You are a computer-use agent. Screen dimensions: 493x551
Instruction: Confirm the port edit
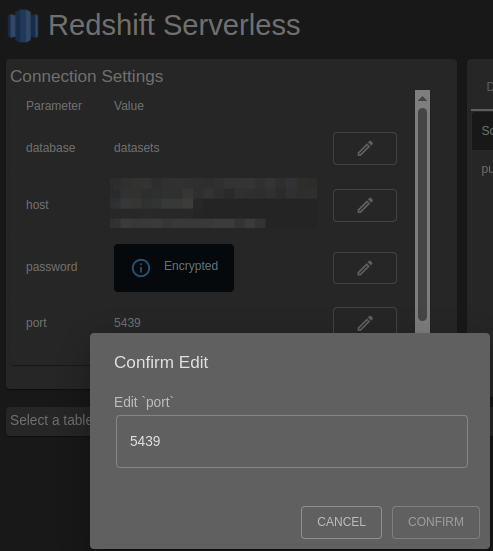pos(436,522)
